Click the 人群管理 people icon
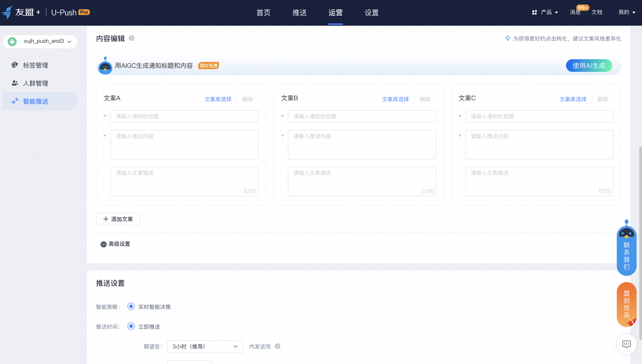 tap(15, 83)
